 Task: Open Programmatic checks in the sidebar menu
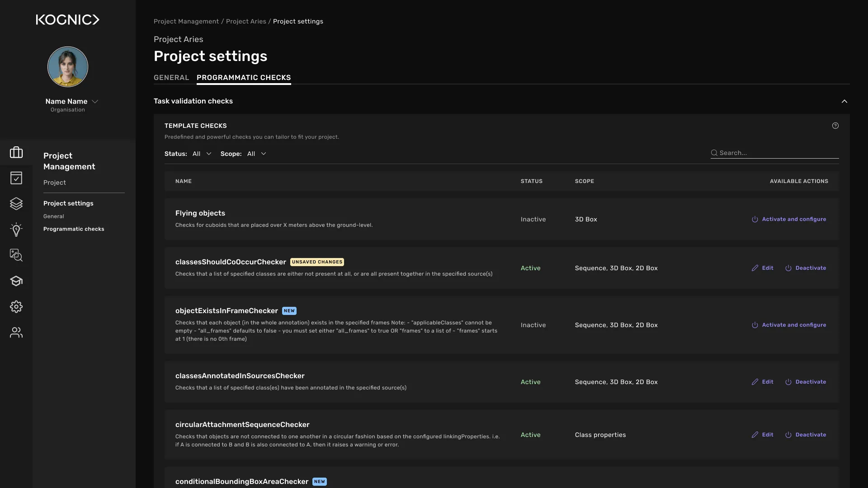74,229
